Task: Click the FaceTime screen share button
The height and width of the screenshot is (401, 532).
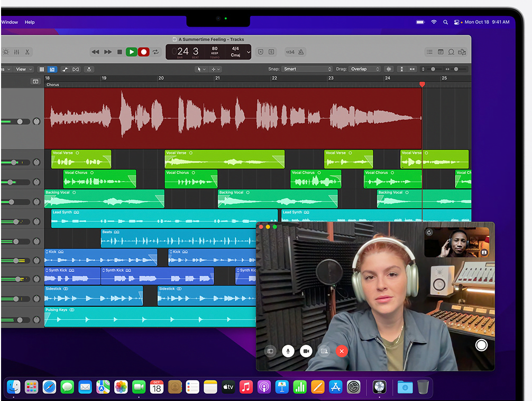Action: click(x=324, y=351)
